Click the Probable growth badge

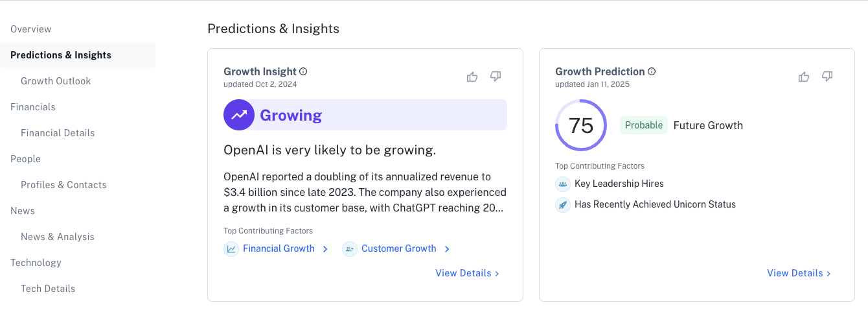tap(644, 125)
